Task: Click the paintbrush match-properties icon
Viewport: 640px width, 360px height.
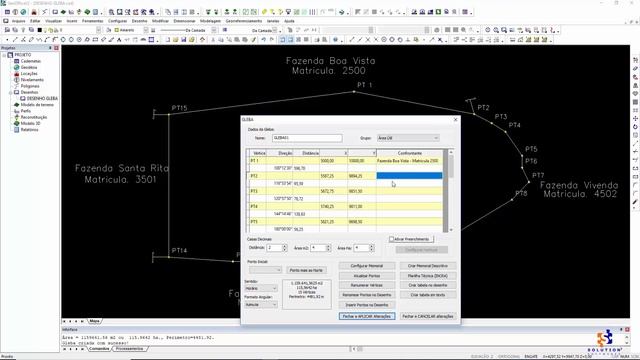Action: (253, 40)
